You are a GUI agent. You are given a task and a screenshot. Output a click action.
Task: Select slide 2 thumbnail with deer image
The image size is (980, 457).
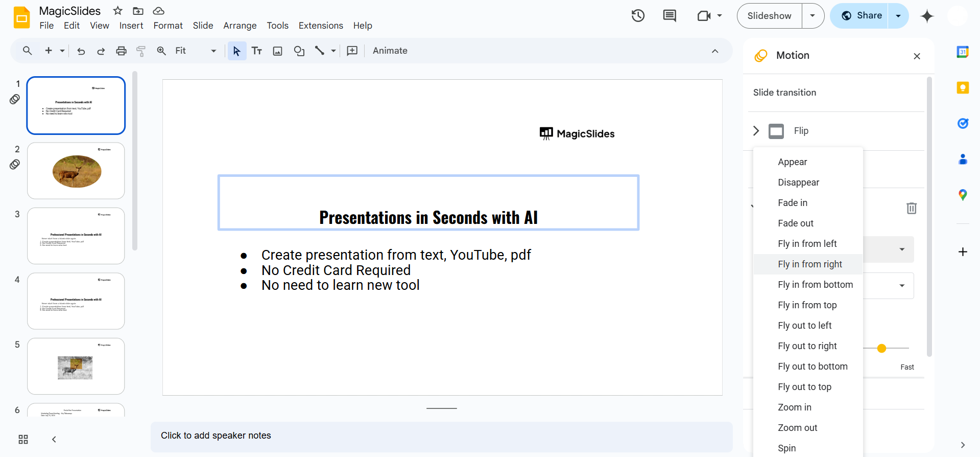(76, 171)
